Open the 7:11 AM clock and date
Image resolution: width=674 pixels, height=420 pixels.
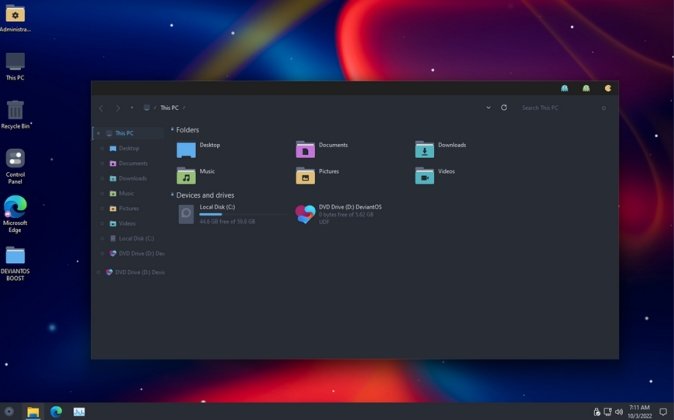tap(640, 411)
